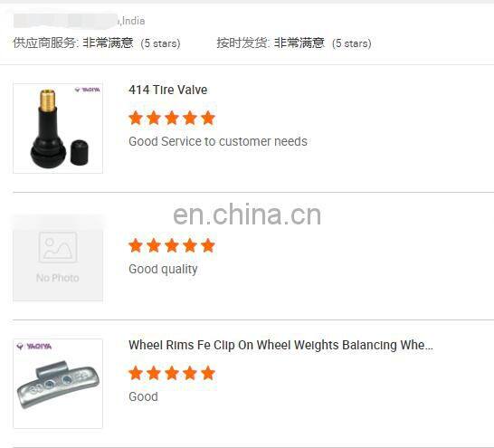Image resolution: width=494 pixels, height=448 pixels.
Task: Click the India reviewer location text
Action: pos(133,21)
